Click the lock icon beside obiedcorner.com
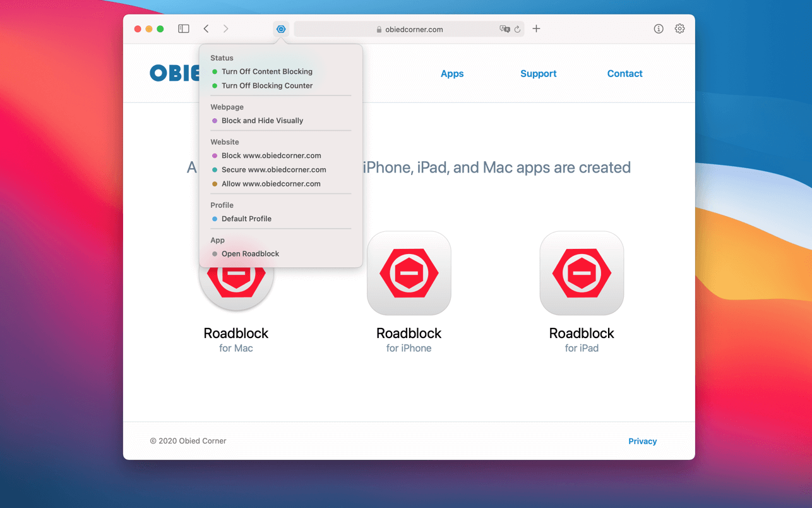 pyautogui.click(x=379, y=30)
